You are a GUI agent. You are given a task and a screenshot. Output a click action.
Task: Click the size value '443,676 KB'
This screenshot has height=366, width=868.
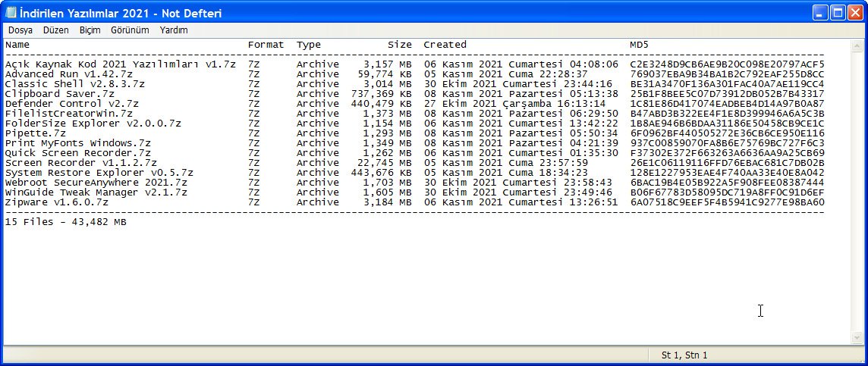tap(382, 173)
